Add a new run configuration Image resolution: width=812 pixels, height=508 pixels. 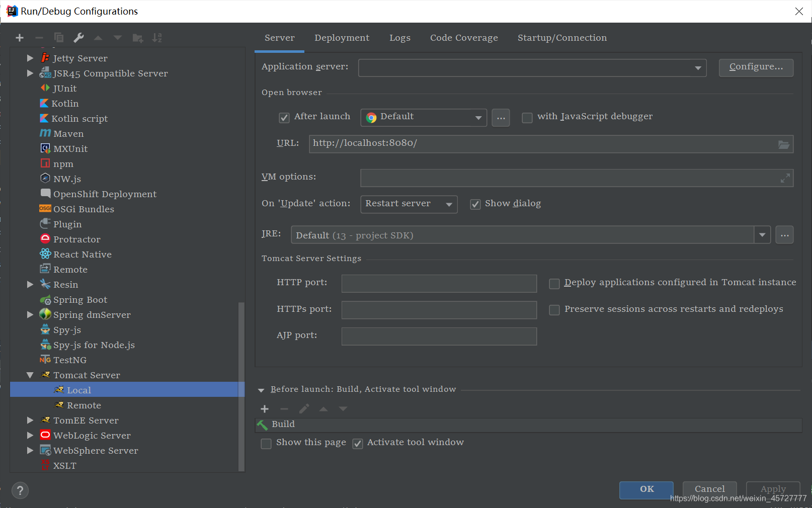(x=19, y=37)
